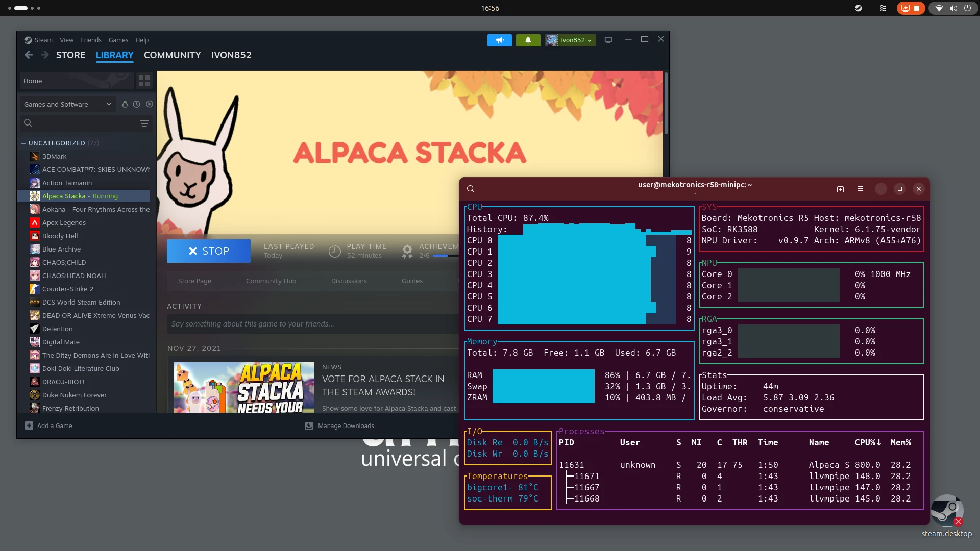Image resolution: width=980 pixels, height=551 pixels.
Task: Filter library with the Linux penguin icon
Action: (125, 104)
